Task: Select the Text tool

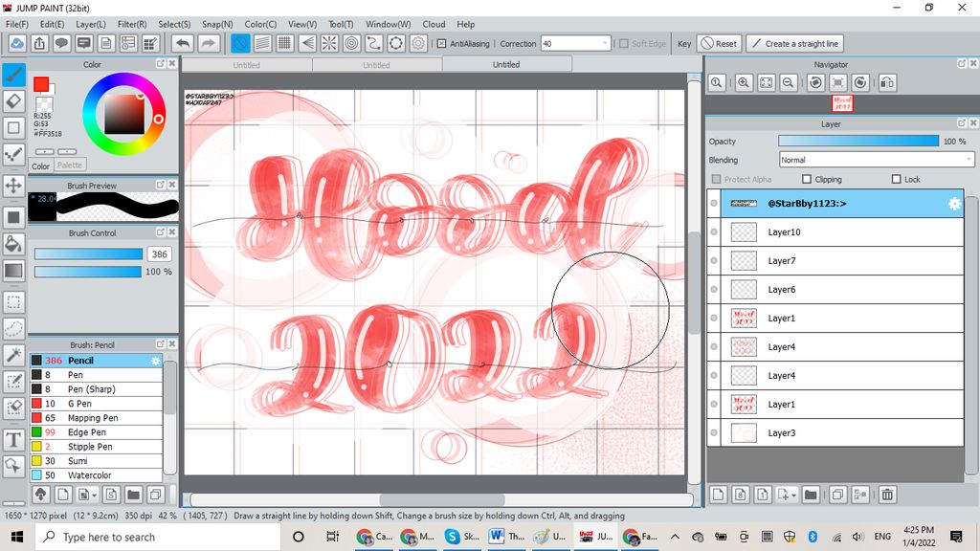Action: point(13,440)
